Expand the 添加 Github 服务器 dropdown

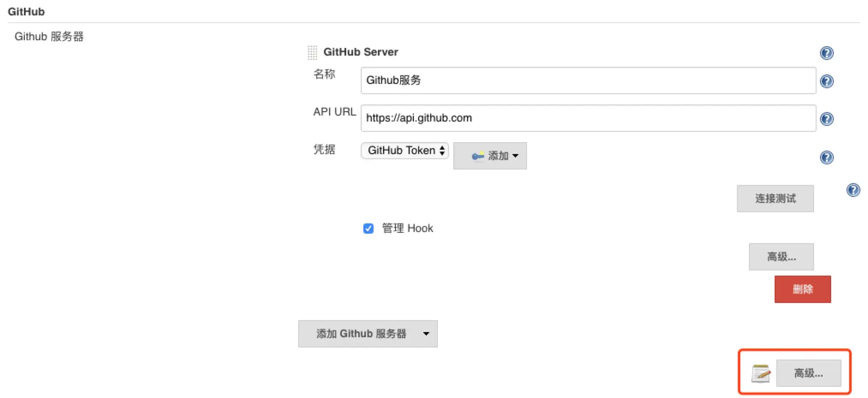pos(368,334)
